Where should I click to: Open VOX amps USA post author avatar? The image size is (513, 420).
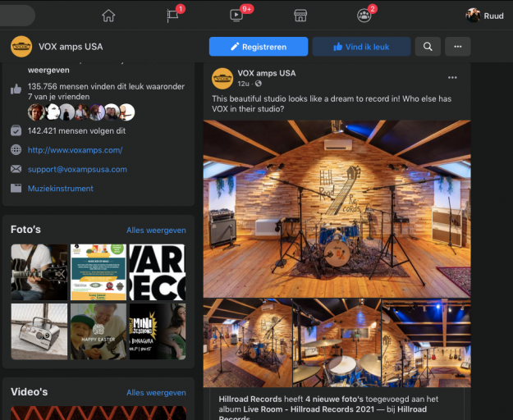(222, 79)
